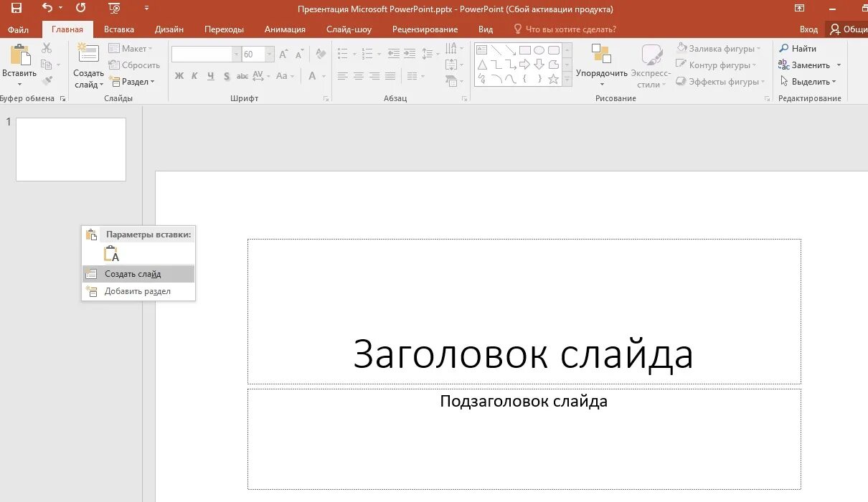This screenshot has width=868, height=502.
Task: Select Создать слайд from the paste options menu
Action: (133, 273)
